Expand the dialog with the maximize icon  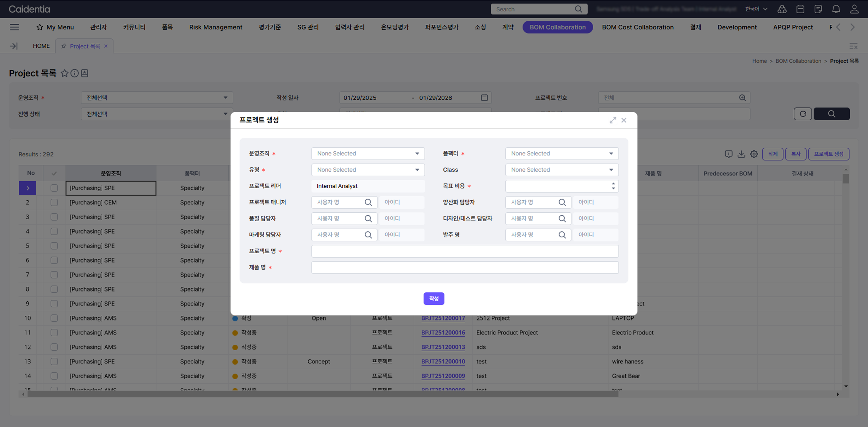[613, 120]
